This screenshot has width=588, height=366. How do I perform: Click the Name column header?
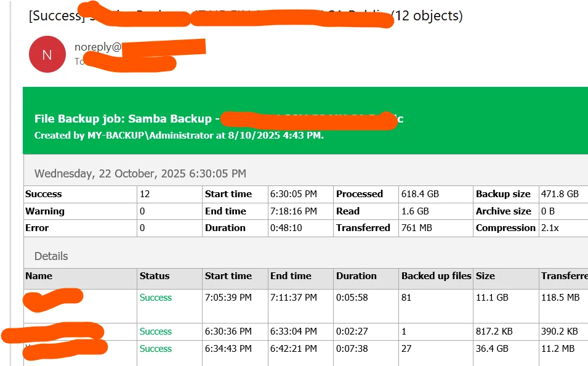point(39,276)
